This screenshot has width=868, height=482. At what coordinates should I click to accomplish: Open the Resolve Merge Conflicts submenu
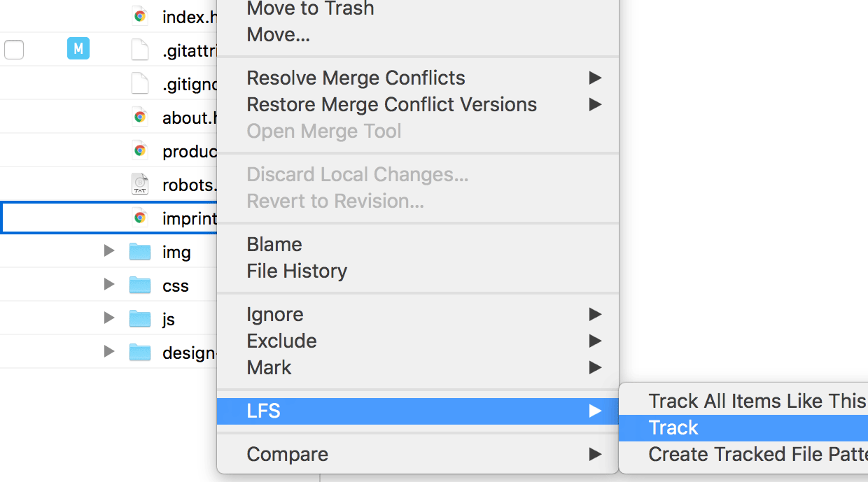(x=356, y=78)
